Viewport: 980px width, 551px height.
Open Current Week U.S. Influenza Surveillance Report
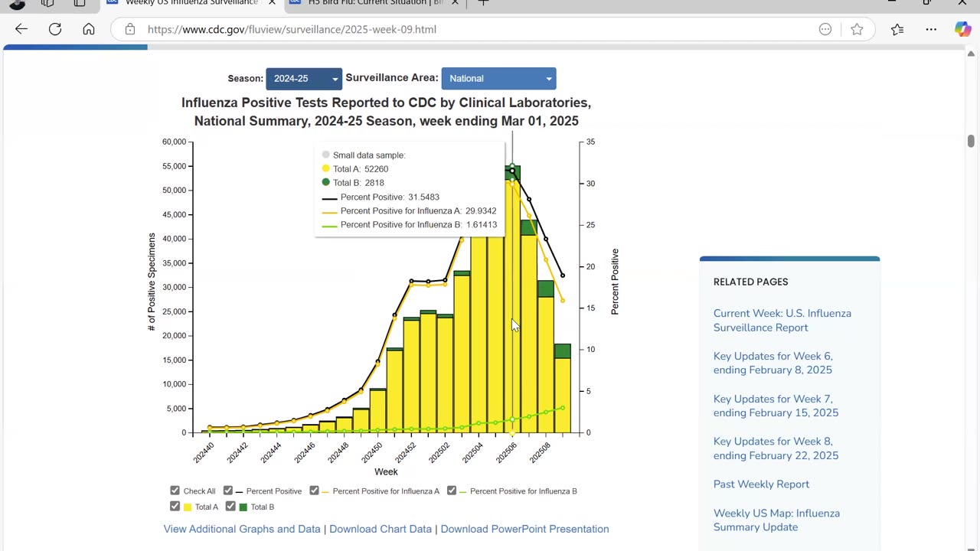(782, 320)
